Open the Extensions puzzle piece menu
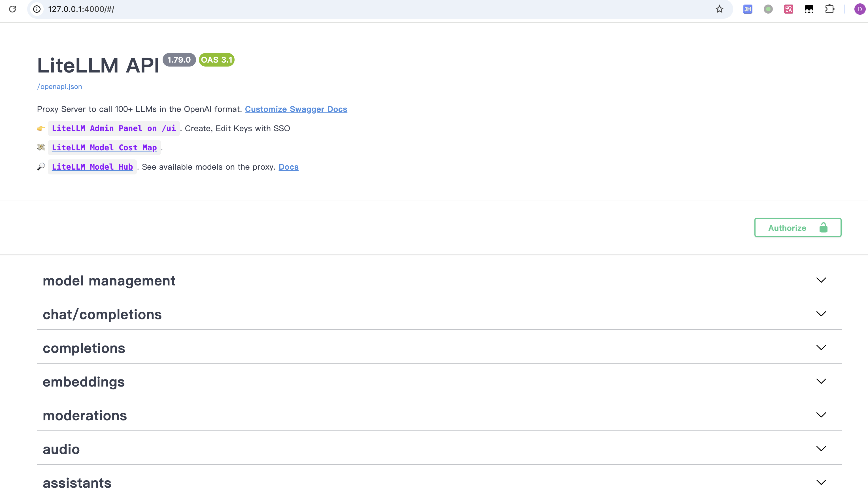The image size is (868, 495). [x=829, y=9]
